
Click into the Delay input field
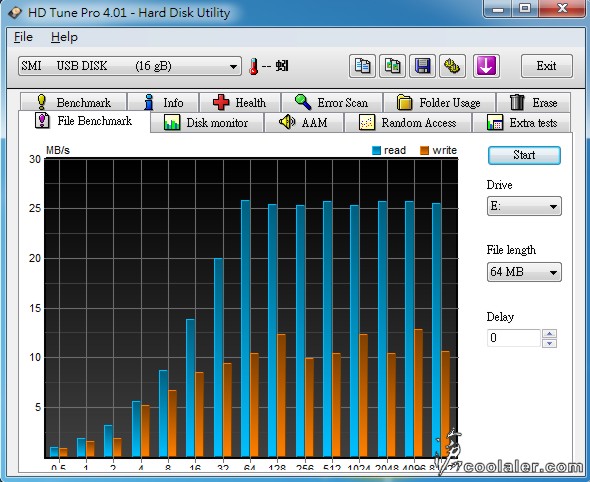click(514, 338)
